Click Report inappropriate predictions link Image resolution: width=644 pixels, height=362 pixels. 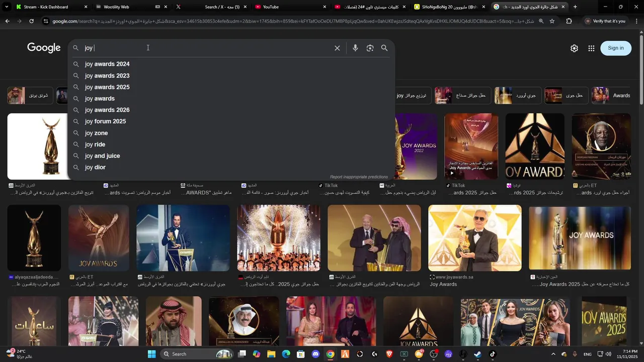pos(359,177)
